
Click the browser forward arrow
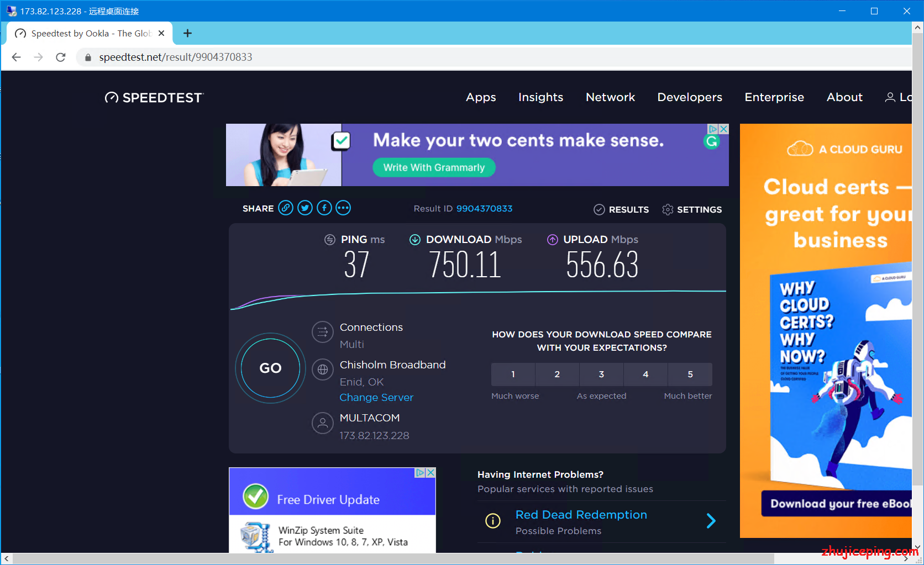38,57
